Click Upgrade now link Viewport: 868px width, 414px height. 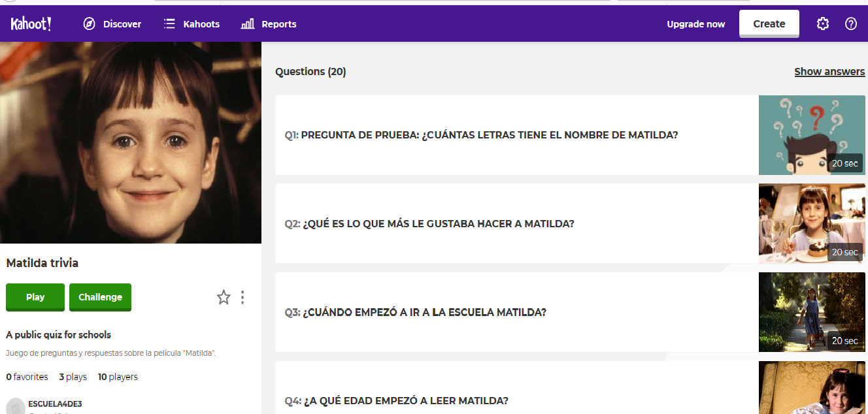click(695, 24)
